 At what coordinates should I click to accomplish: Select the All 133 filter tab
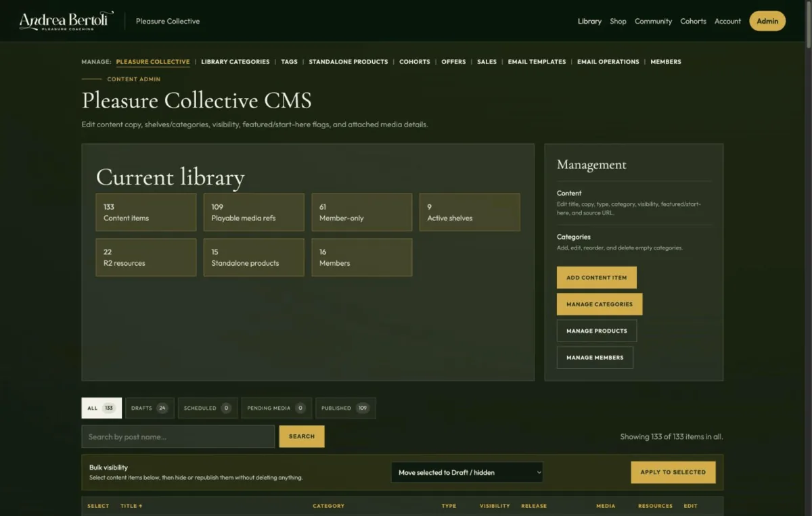(x=101, y=408)
